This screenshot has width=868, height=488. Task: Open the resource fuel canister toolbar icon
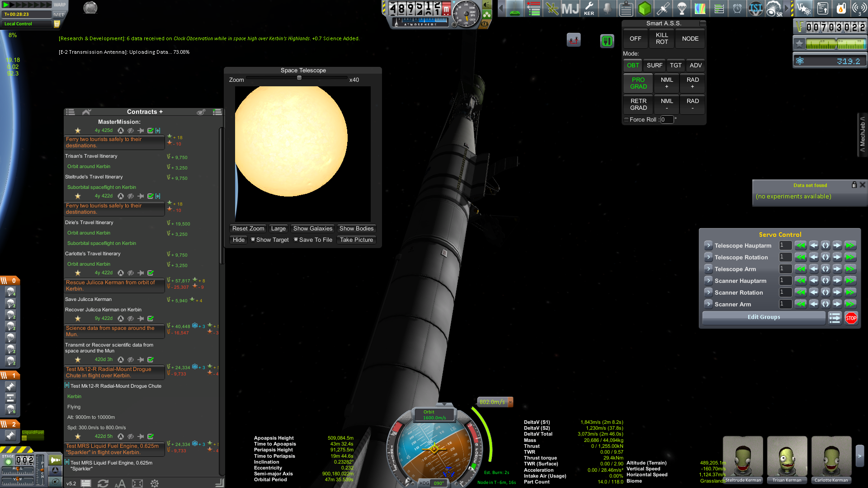pos(841,9)
